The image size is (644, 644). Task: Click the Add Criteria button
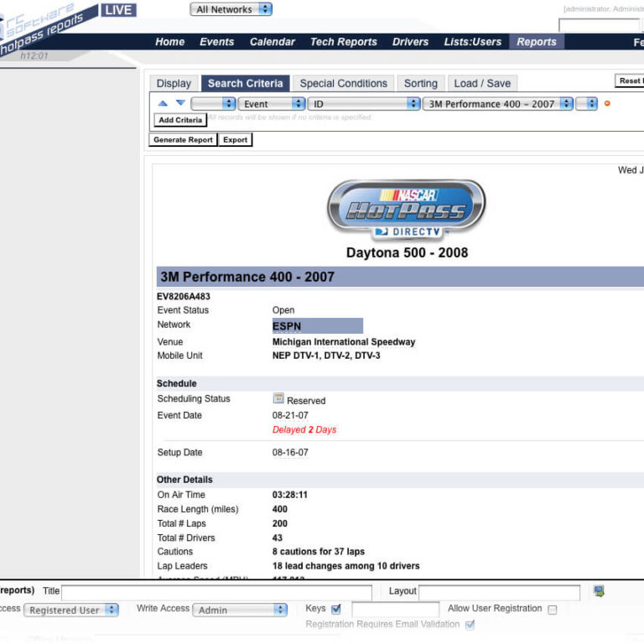[x=180, y=120]
